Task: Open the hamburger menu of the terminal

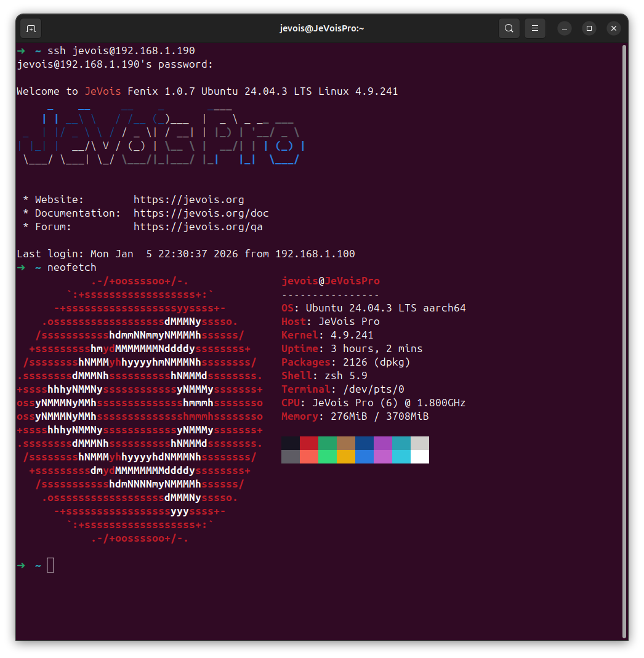Action: click(x=534, y=28)
